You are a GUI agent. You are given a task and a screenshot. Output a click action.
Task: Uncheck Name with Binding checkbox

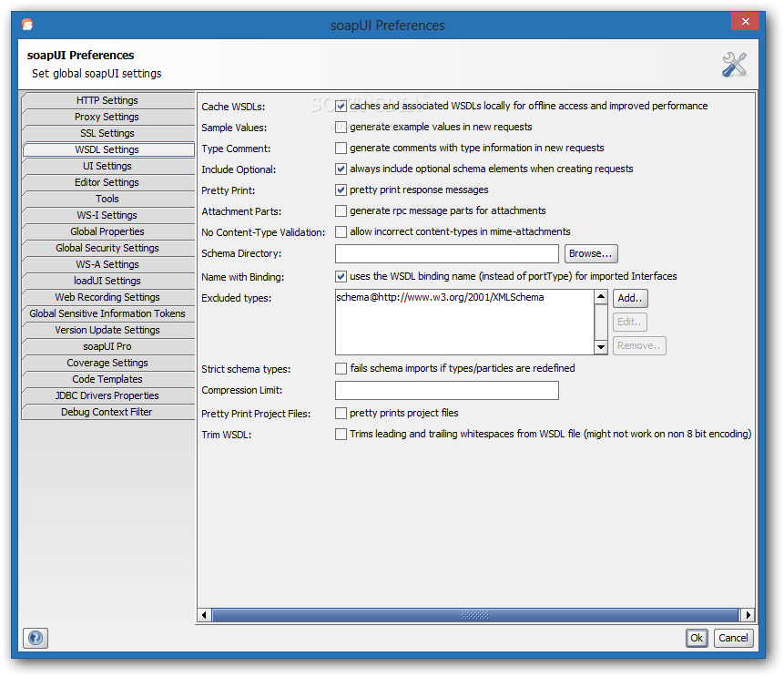[341, 276]
